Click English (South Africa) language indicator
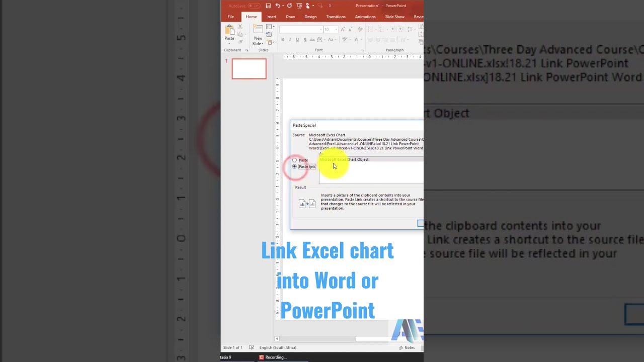This screenshot has width=644, height=362. point(278,347)
